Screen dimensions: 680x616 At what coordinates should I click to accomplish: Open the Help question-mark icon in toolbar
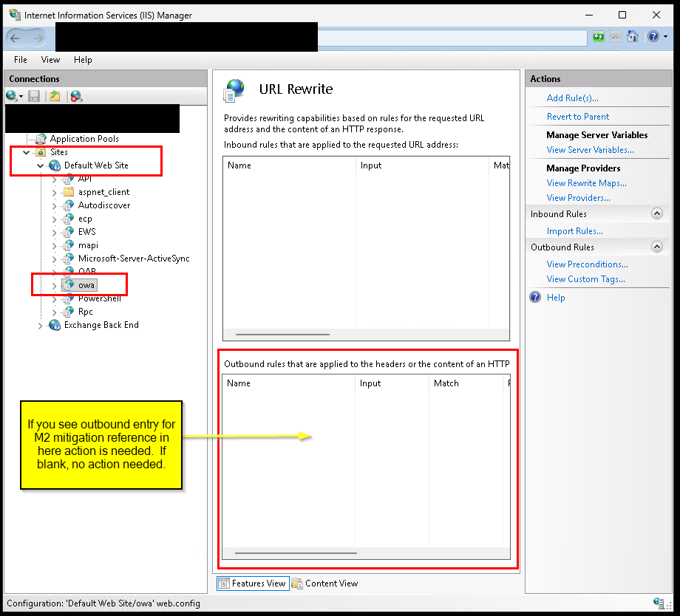[x=653, y=36]
